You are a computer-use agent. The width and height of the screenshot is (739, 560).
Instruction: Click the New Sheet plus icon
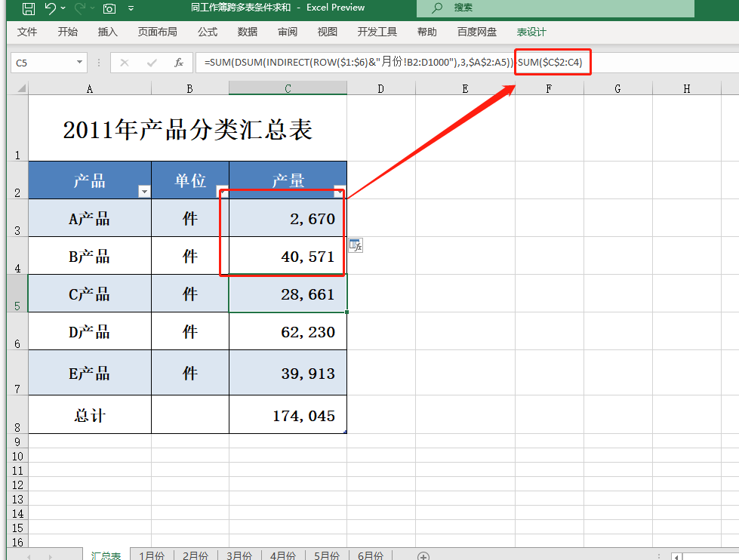pos(423,556)
